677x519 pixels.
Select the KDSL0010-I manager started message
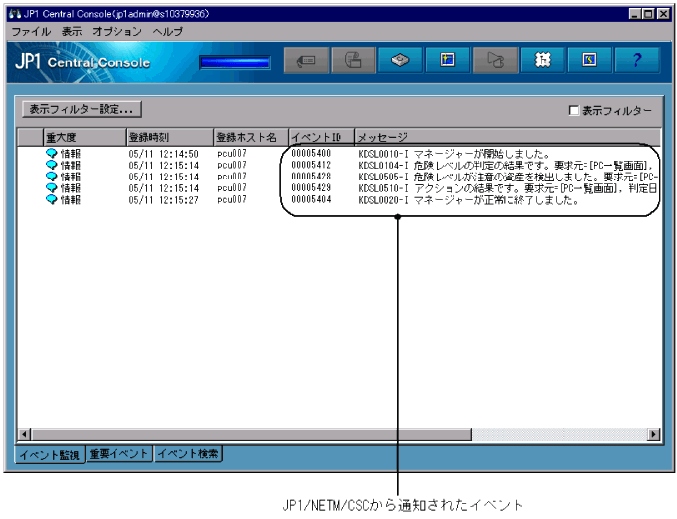453,153
